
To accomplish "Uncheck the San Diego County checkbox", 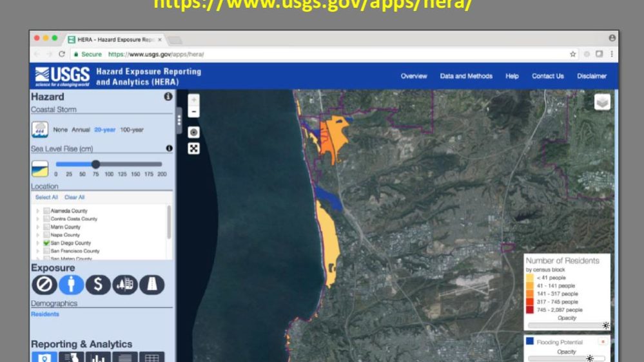I will point(46,243).
